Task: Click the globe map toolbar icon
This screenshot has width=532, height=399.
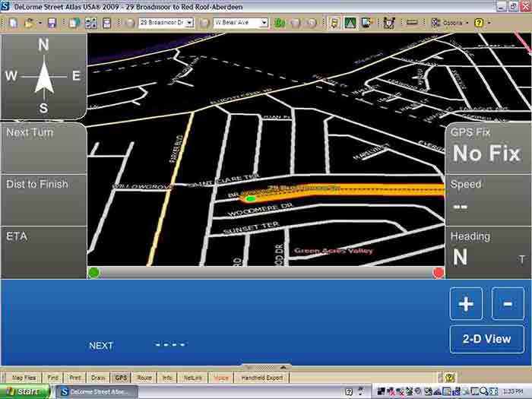Action: click(74, 23)
